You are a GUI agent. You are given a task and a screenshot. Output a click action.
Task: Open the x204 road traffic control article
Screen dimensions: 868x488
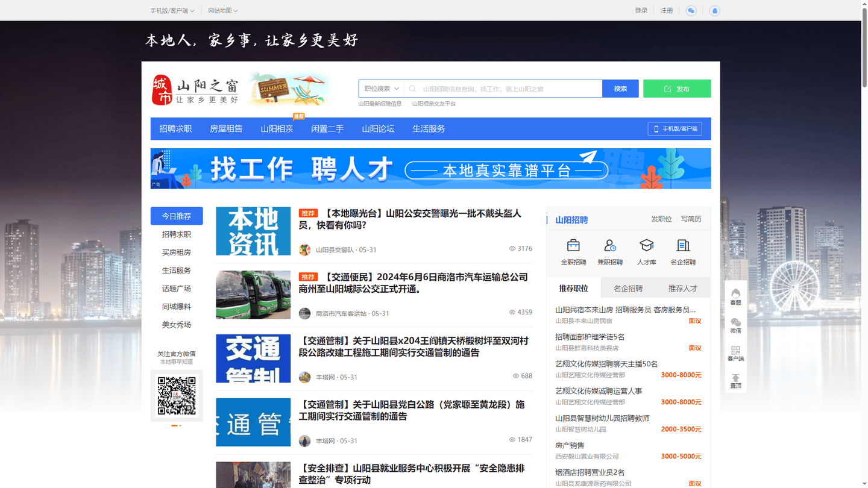(414, 347)
